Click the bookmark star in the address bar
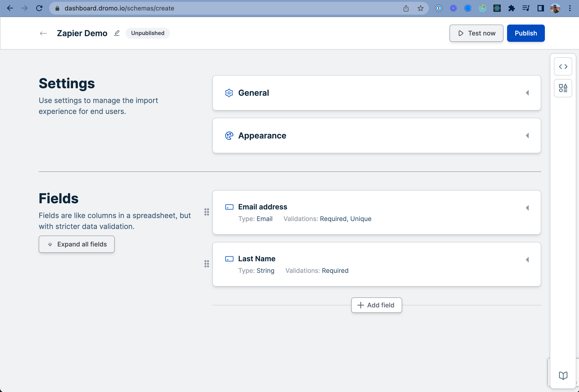 coord(421,8)
